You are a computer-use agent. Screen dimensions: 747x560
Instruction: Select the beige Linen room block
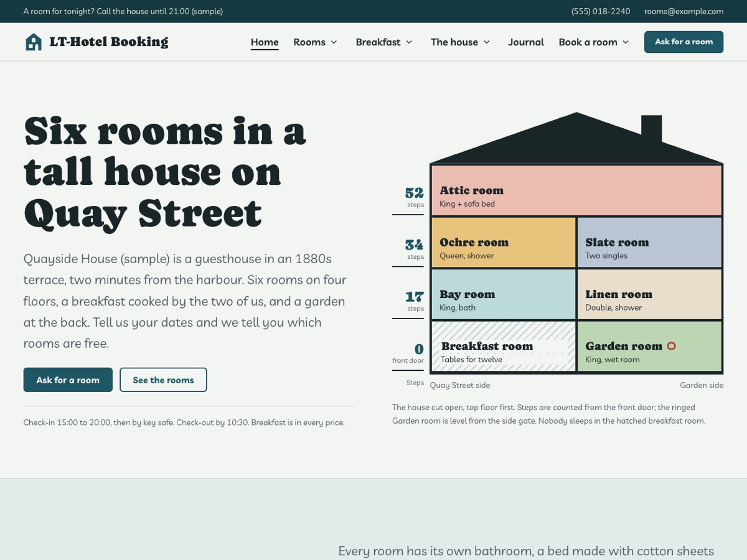tap(649, 294)
